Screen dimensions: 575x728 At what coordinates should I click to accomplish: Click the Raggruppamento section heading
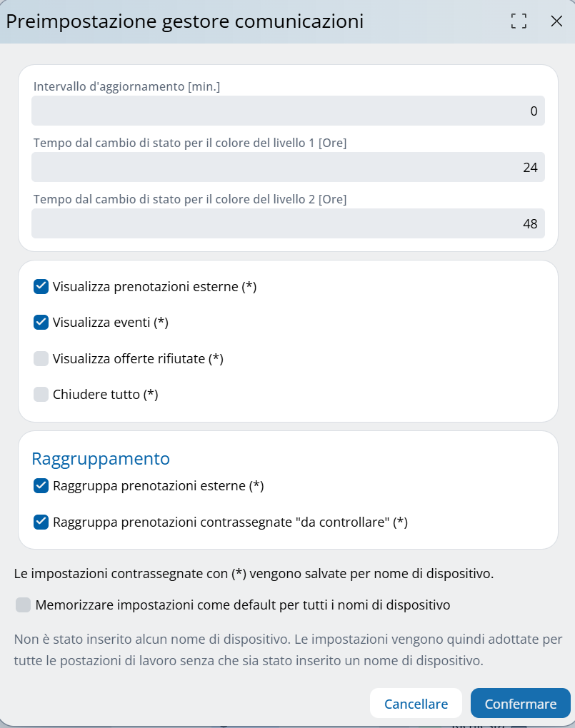(101, 458)
